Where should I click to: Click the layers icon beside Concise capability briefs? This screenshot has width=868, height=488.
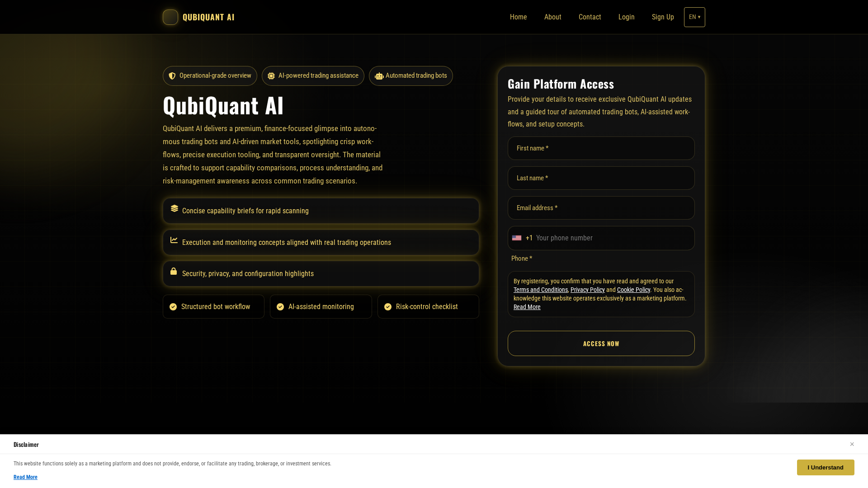(x=175, y=208)
